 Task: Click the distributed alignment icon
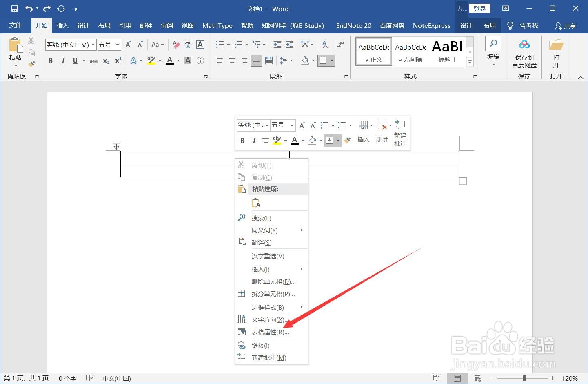pos(269,61)
